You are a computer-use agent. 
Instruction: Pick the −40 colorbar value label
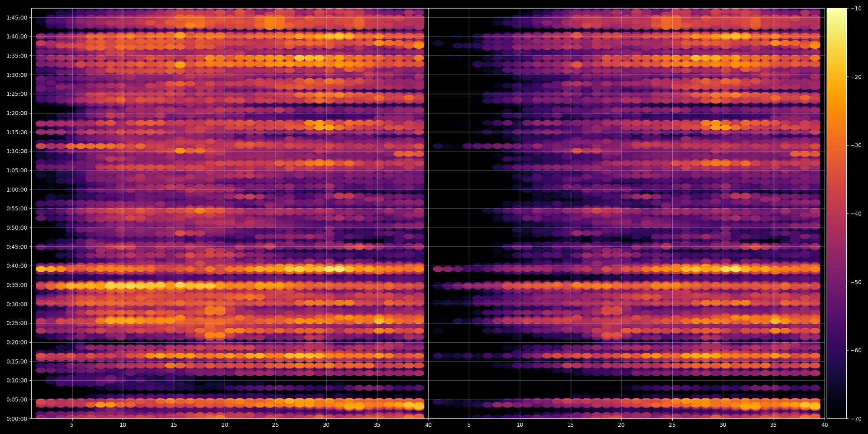[x=856, y=213]
